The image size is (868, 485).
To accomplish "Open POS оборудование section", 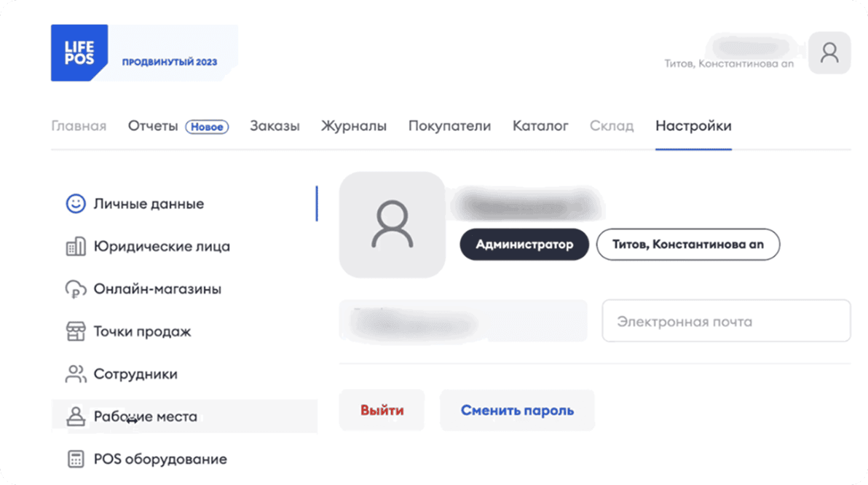I will point(184,459).
